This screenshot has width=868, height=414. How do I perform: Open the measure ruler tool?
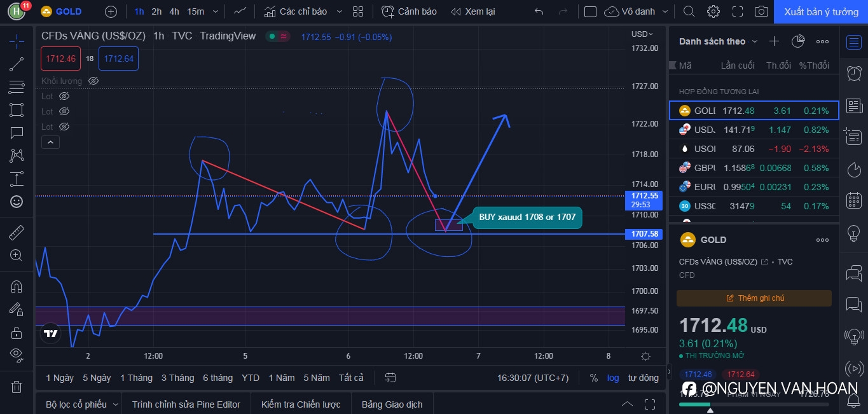[17, 233]
